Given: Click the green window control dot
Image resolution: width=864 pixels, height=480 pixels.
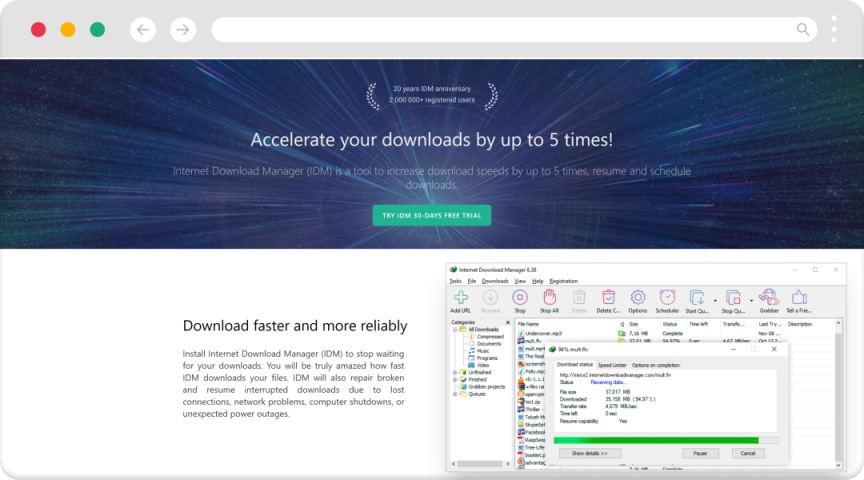Looking at the screenshot, I should pos(98,30).
